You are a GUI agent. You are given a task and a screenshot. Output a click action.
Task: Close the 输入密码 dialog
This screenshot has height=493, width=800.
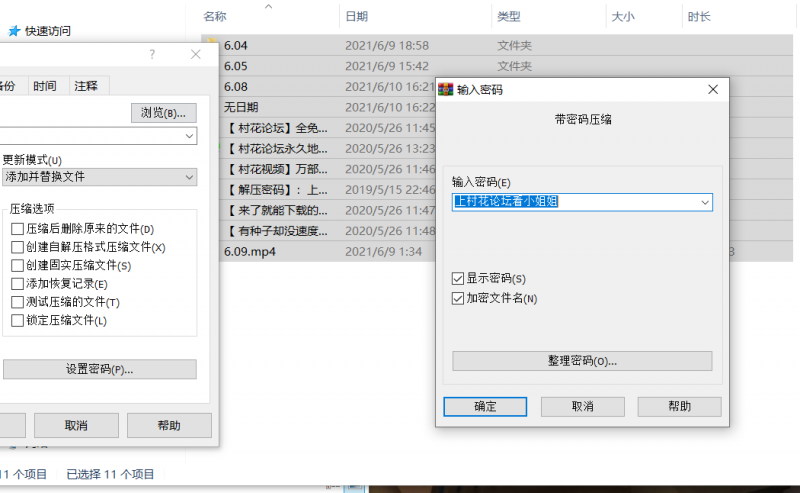(x=713, y=89)
